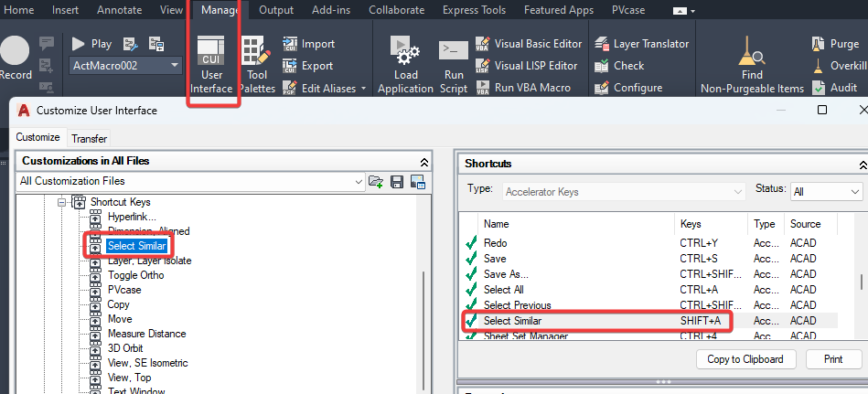Select 3D Orbit in the tree

pyautogui.click(x=125, y=348)
